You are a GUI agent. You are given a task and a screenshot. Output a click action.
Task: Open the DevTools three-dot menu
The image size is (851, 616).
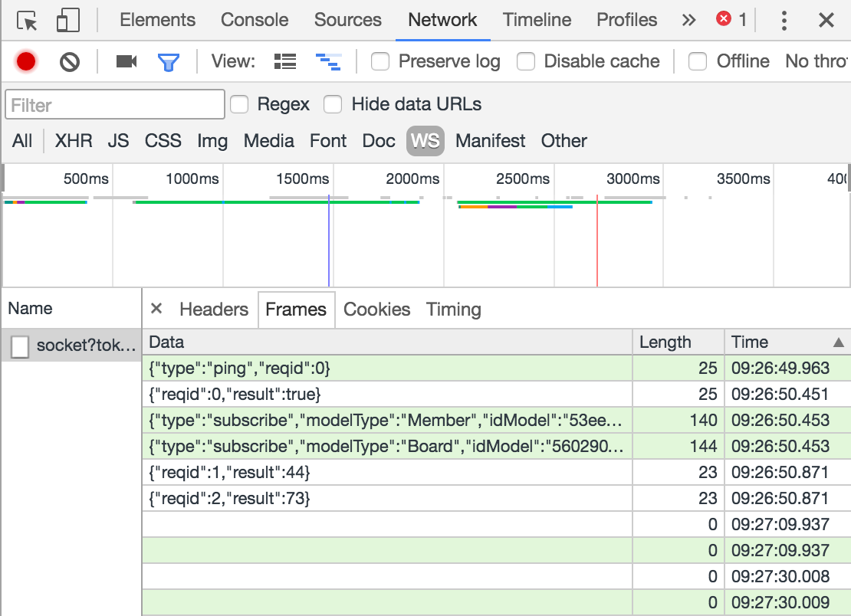784,21
